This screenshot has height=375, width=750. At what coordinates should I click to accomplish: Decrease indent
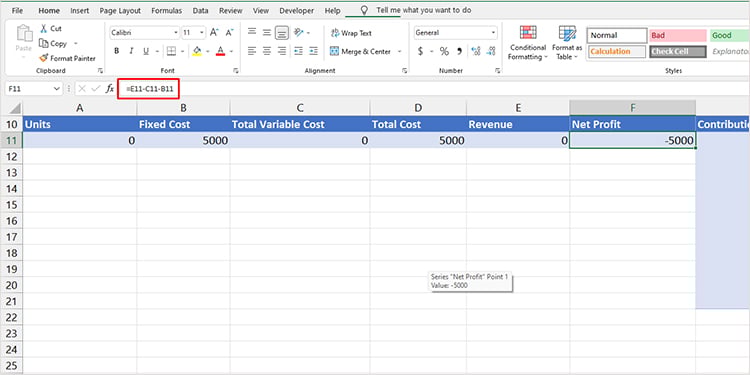tap(298, 51)
